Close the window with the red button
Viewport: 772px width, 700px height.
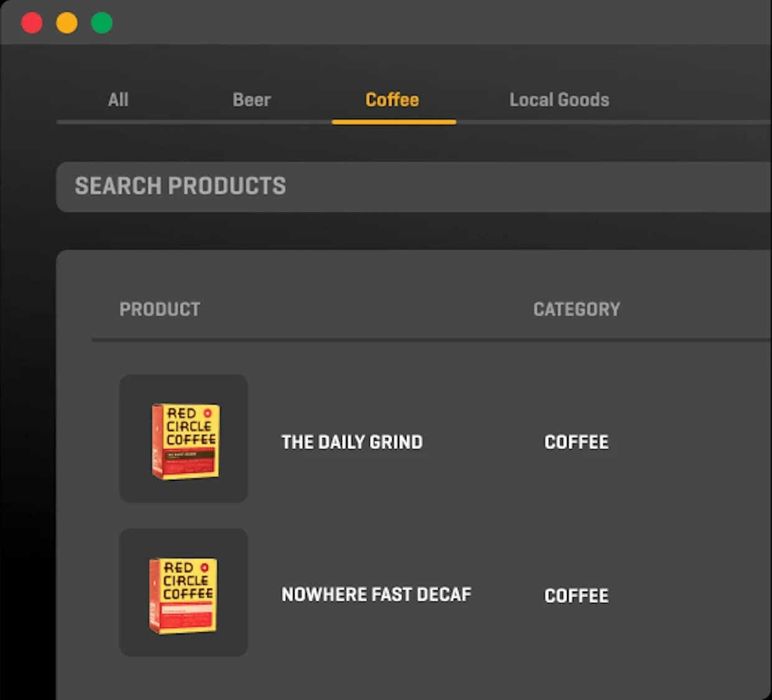tap(32, 23)
